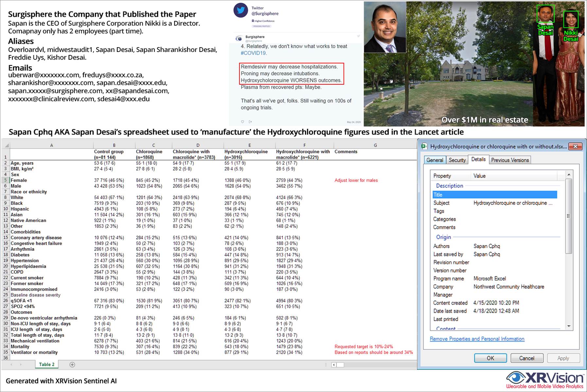Click properties list scroll up arrow

pos(569,175)
